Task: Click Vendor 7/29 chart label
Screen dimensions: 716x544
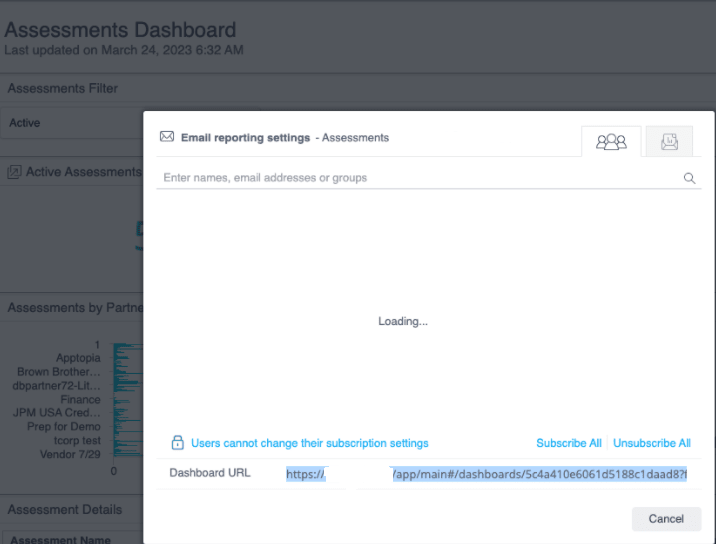Action: (x=70, y=454)
